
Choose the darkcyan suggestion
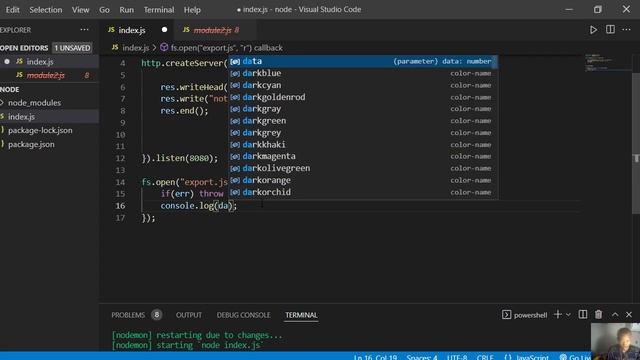pyautogui.click(x=363, y=85)
